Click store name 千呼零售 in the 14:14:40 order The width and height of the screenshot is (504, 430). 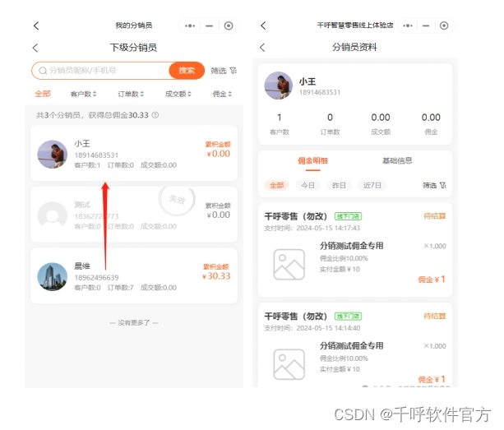[x=295, y=317]
